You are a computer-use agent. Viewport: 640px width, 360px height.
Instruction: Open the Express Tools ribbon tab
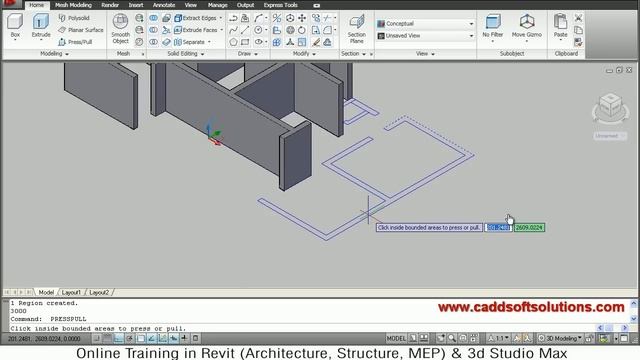(x=280, y=5)
